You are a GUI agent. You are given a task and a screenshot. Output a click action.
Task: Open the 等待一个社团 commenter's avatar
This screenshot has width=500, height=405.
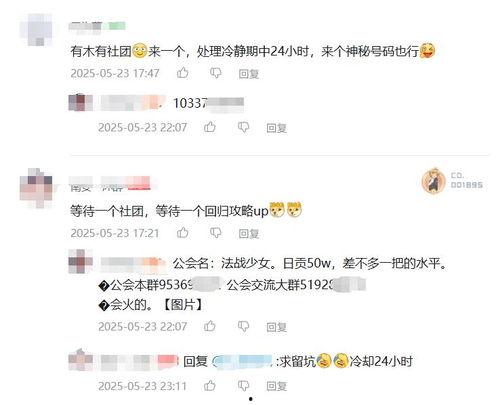point(36,188)
